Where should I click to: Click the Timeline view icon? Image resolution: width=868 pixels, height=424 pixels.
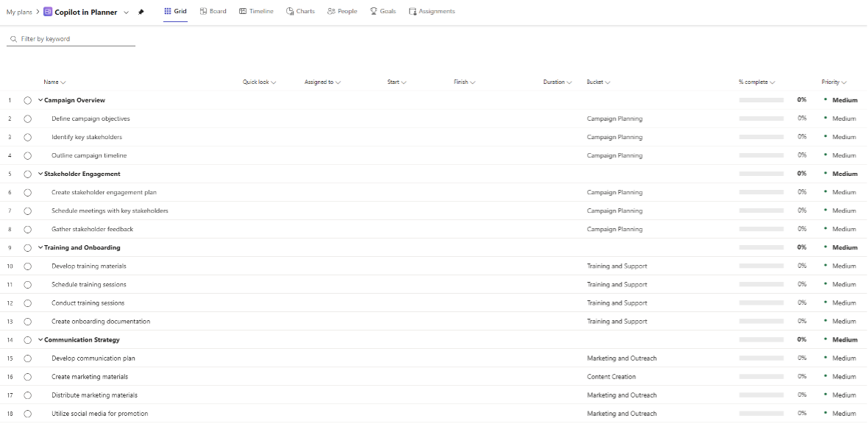pyautogui.click(x=243, y=12)
